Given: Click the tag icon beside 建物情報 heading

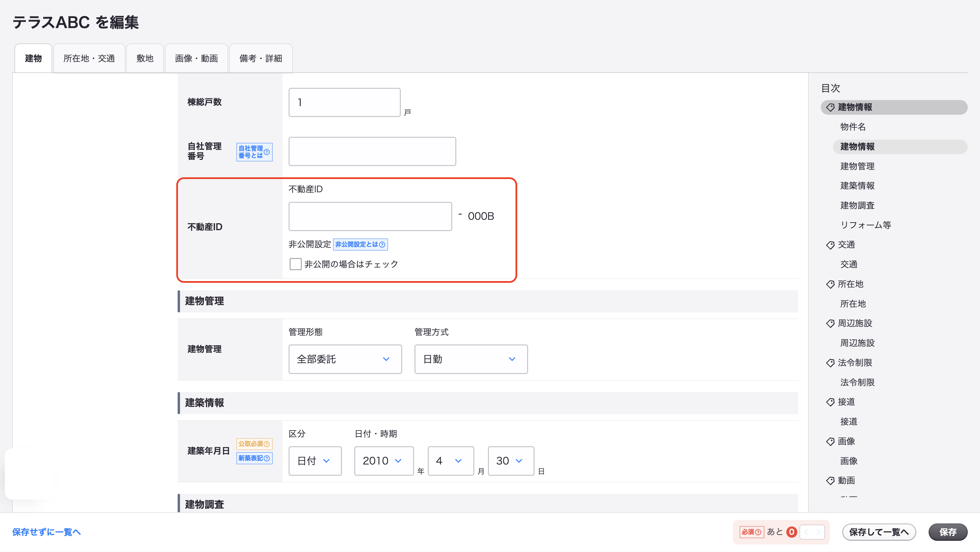Looking at the screenshot, I should (830, 107).
